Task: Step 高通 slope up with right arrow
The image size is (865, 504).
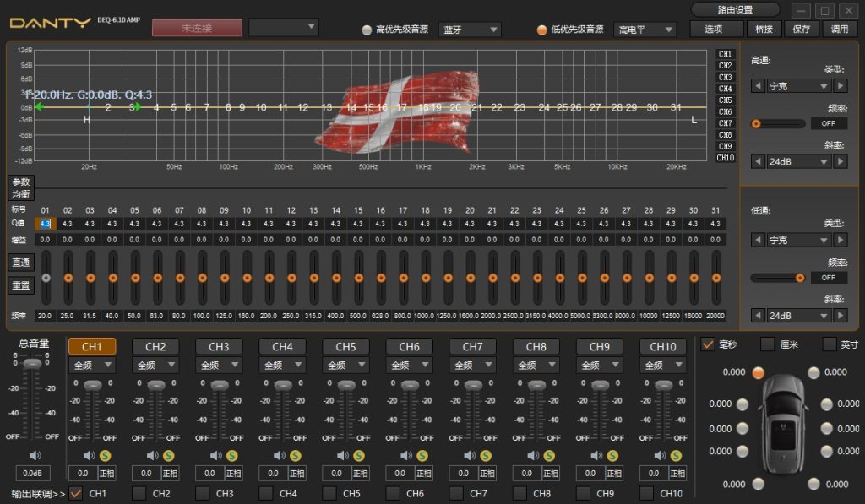Action: [x=841, y=161]
